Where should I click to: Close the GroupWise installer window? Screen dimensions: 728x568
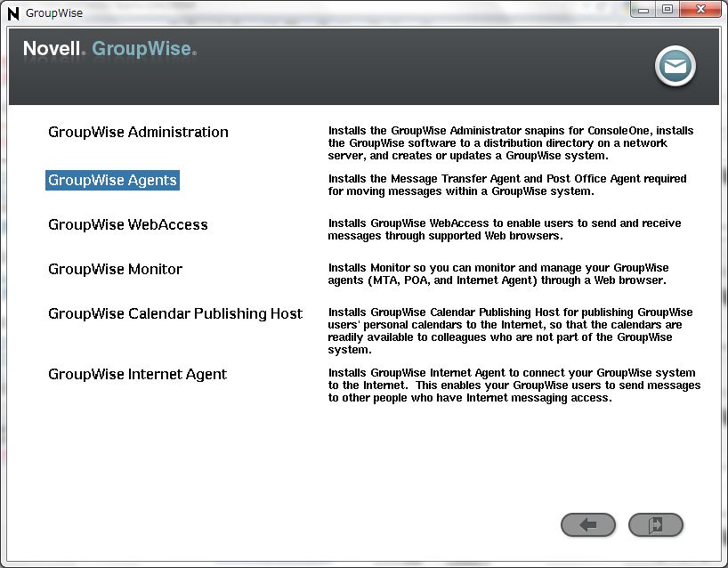pyautogui.click(x=700, y=10)
